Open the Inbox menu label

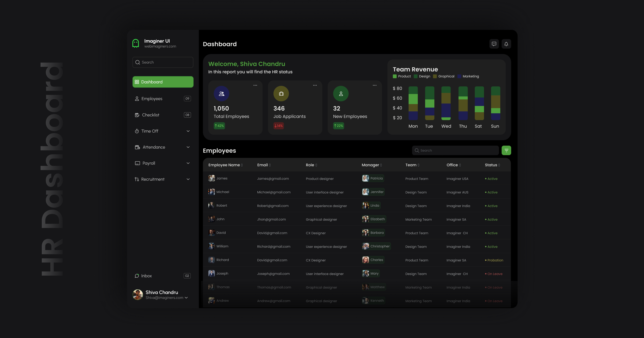[x=147, y=276]
